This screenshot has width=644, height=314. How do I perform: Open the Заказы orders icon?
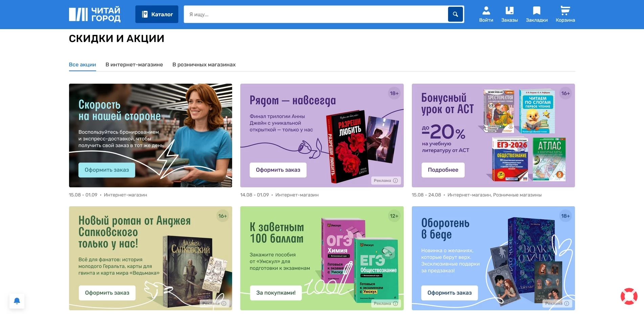pos(509,14)
